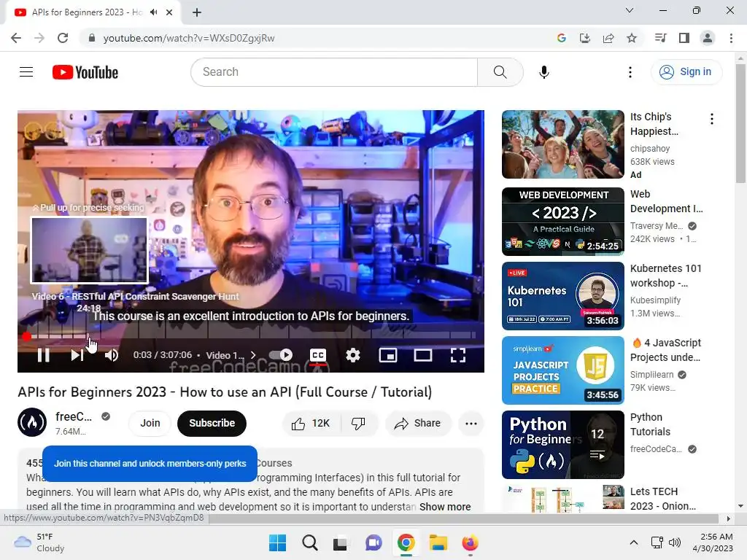Open the YouTube hamburger guide menu
This screenshot has width=747, height=560.
tap(26, 72)
